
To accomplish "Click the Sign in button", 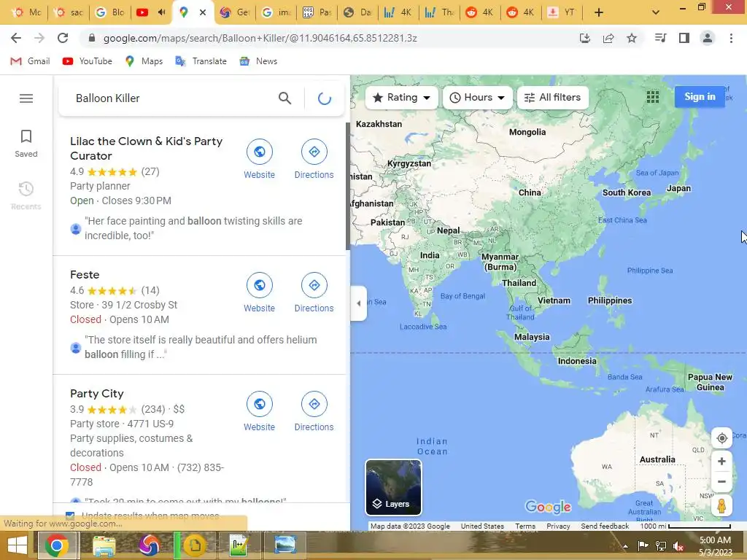I will coord(700,97).
